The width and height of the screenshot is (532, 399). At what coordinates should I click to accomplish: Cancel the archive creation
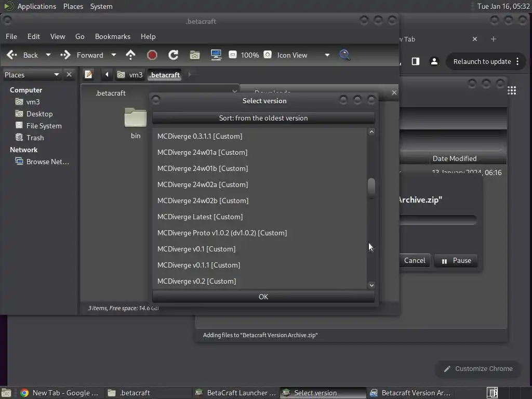click(414, 261)
